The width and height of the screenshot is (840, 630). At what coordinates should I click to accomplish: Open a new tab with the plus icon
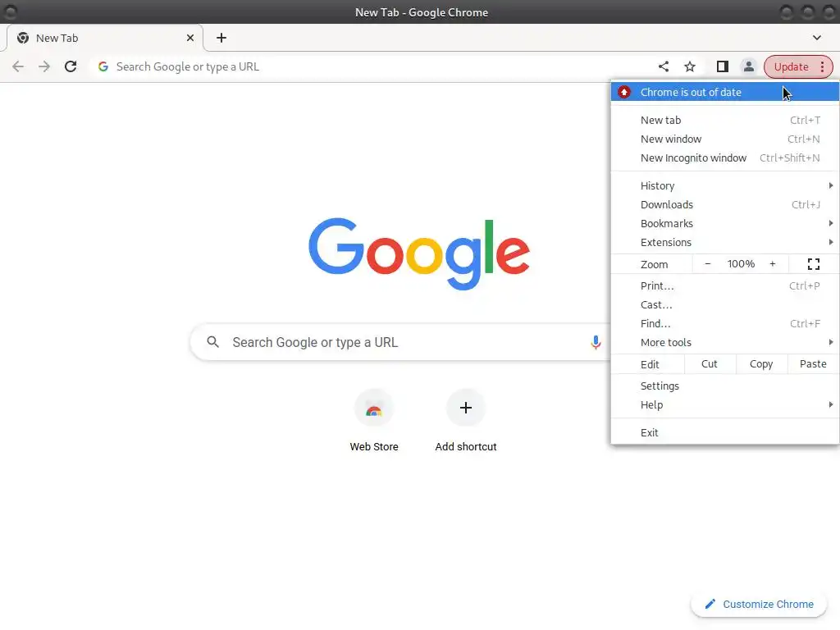tap(221, 38)
